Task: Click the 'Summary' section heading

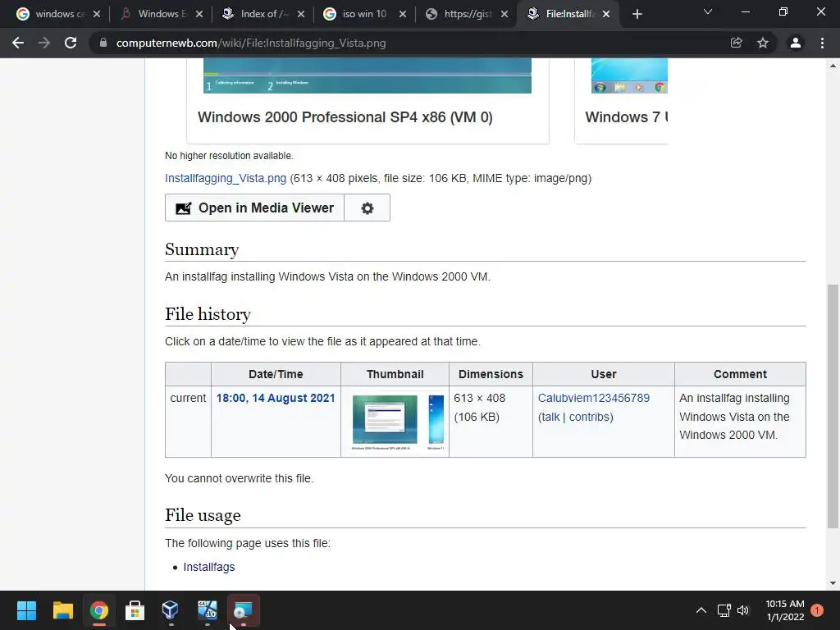Action: [202, 249]
